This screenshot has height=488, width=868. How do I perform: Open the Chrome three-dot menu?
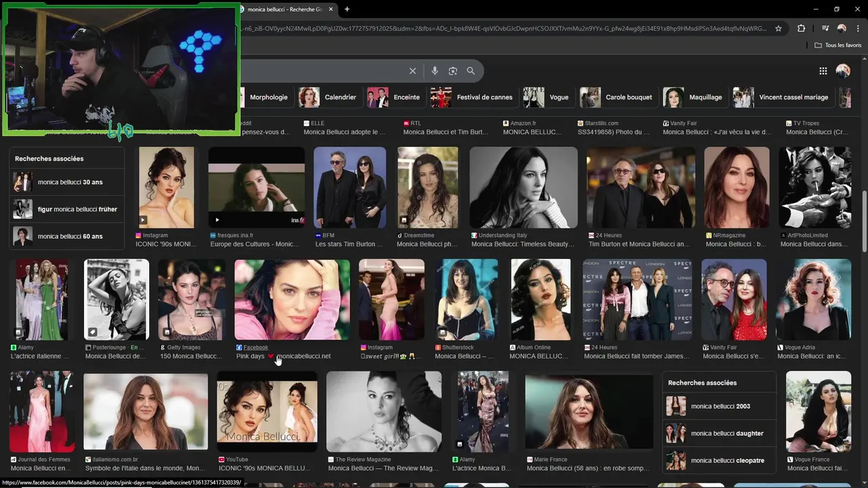857,28
